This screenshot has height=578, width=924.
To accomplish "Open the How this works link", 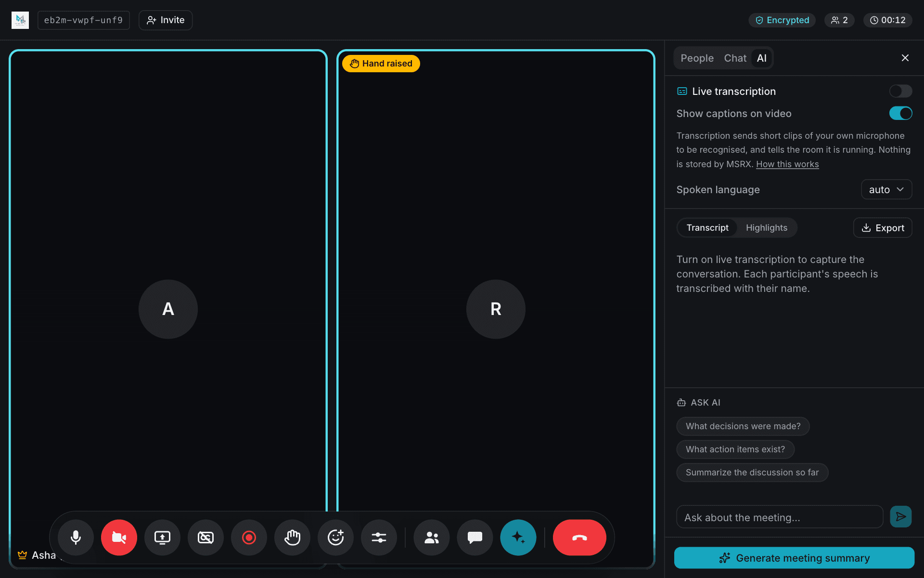I will 787,164.
